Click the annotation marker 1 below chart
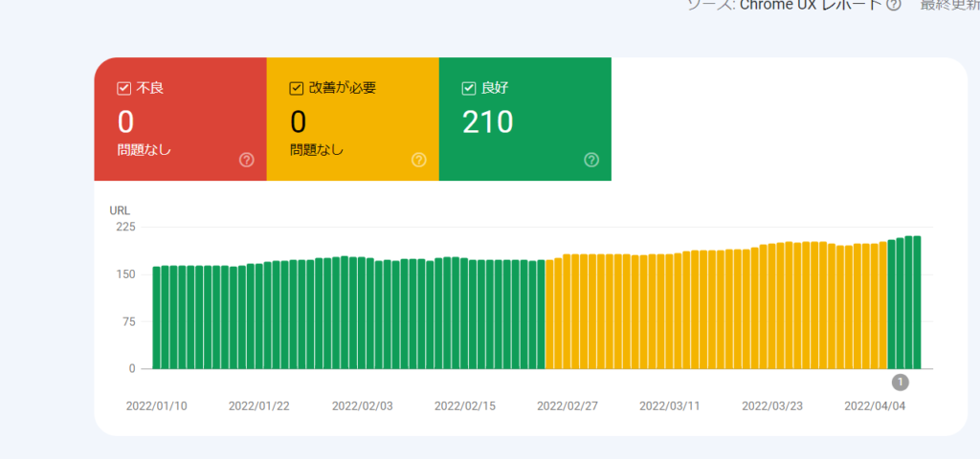This screenshot has height=459, width=980. 900,382
